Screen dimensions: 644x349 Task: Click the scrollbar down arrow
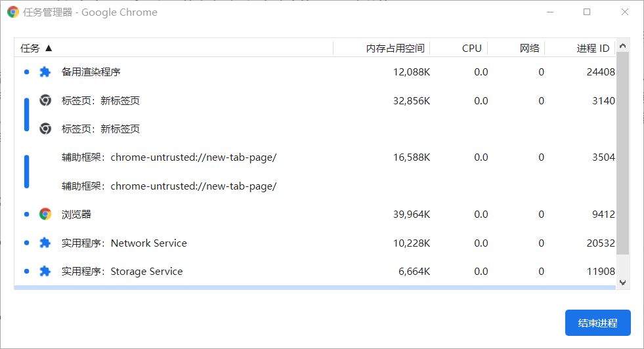click(623, 282)
